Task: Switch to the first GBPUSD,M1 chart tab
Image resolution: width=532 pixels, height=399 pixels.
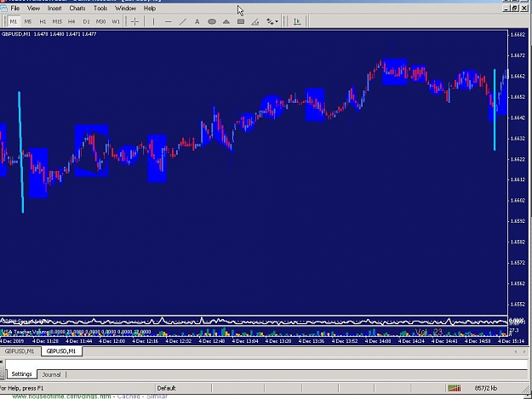Action: coord(20,351)
